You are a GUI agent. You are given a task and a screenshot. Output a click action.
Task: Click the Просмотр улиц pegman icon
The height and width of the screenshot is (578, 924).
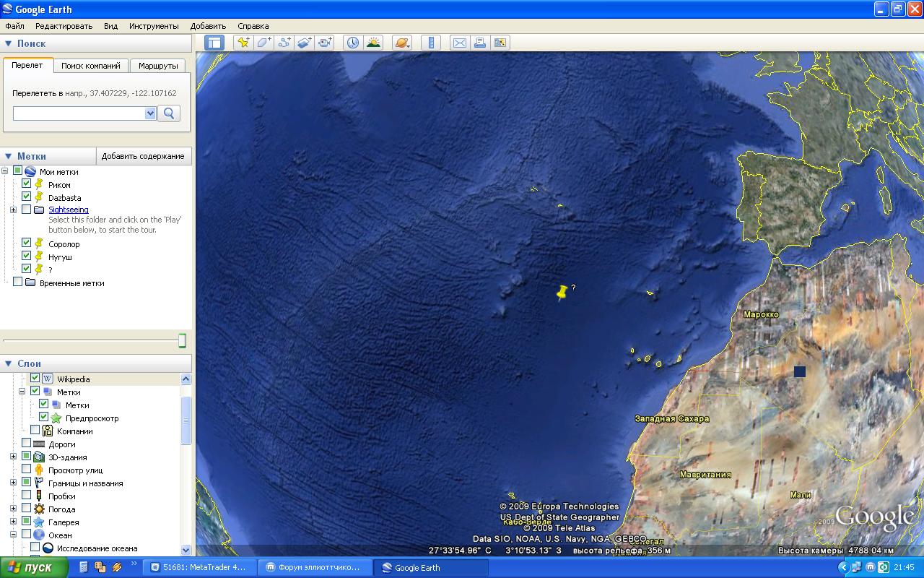pos(39,470)
